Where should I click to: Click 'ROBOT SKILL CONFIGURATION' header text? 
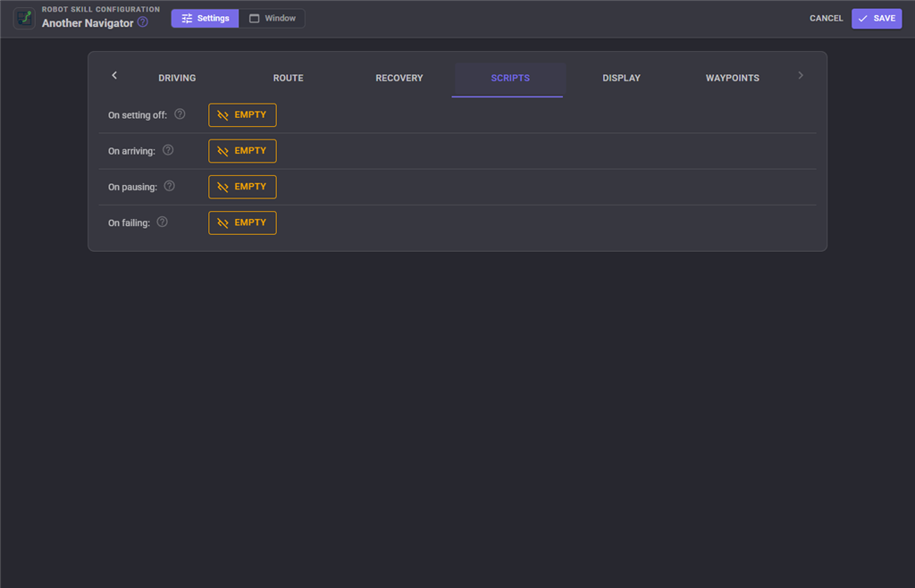click(101, 9)
